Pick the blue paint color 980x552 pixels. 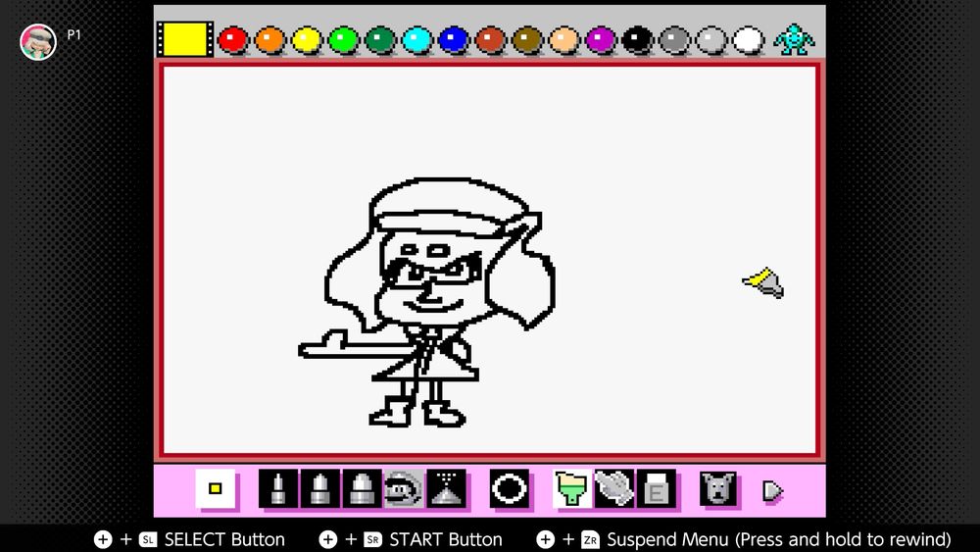[x=454, y=40]
